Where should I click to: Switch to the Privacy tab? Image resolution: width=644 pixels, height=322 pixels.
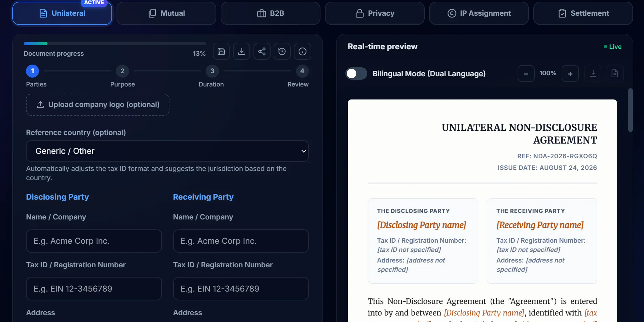click(x=375, y=13)
